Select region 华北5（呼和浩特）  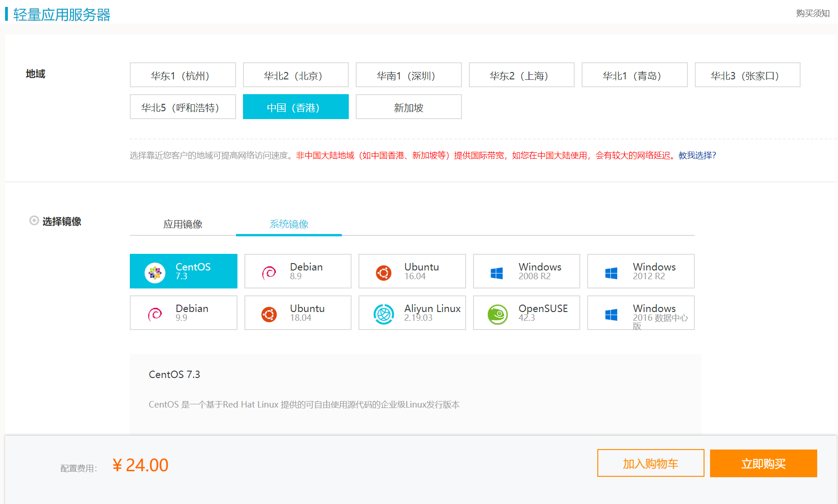pyautogui.click(x=183, y=107)
